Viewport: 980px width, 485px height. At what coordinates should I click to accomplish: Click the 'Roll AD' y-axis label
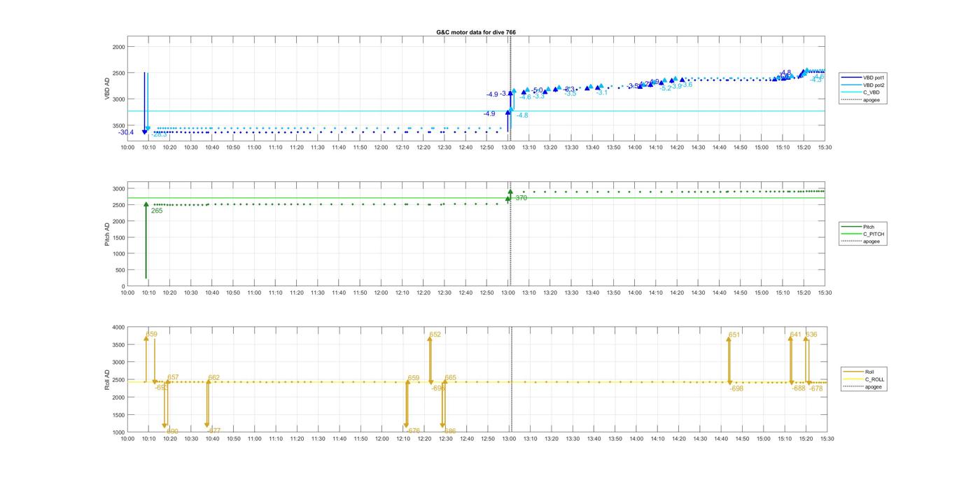click(x=107, y=380)
